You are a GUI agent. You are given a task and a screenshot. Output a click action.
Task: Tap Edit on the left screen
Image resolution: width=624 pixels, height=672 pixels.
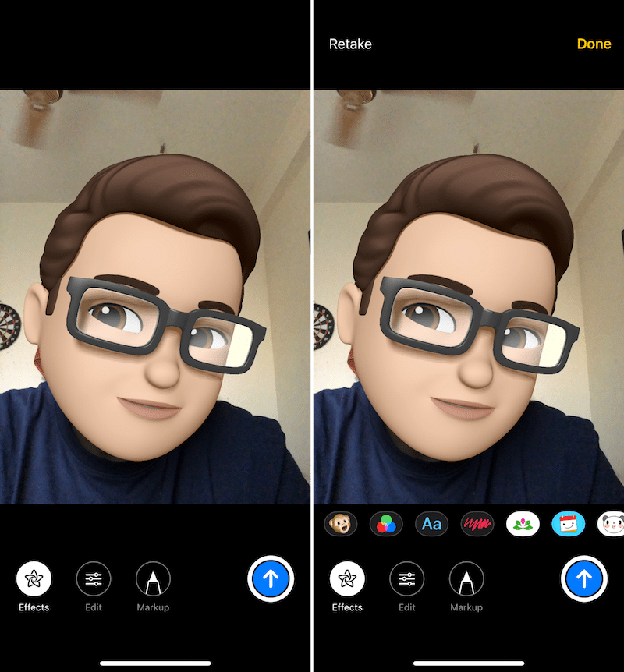pyautogui.click(x=94, y=579)
